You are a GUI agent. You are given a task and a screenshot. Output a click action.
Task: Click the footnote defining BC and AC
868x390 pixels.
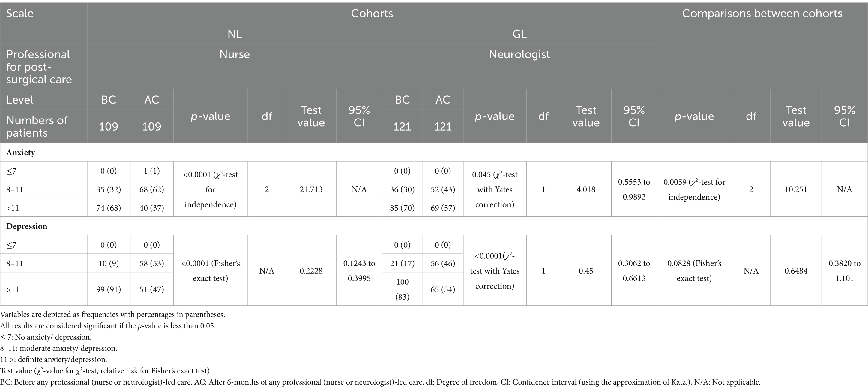tap(380, 382)
